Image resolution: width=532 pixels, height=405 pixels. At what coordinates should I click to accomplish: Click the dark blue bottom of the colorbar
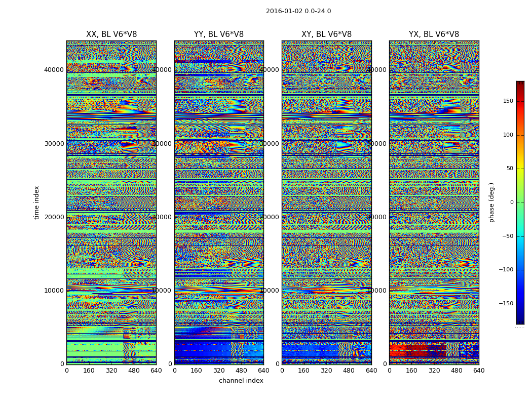(x=520, y=321)
